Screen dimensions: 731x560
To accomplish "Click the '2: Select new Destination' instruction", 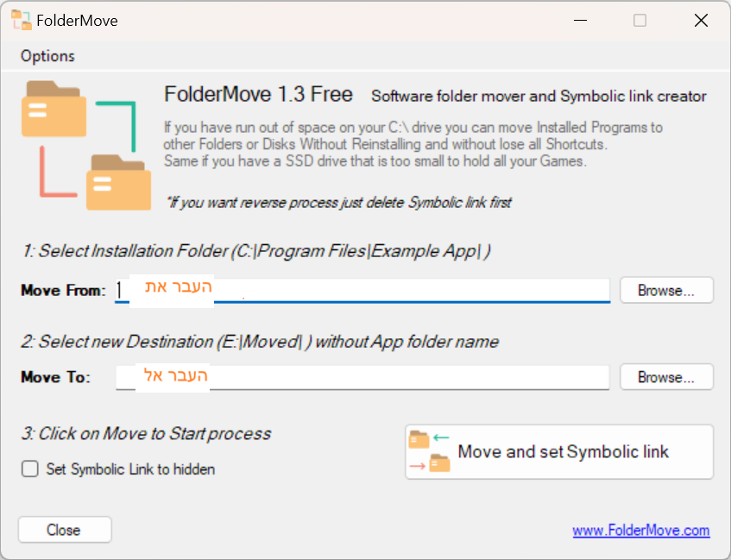I will 260,342.
